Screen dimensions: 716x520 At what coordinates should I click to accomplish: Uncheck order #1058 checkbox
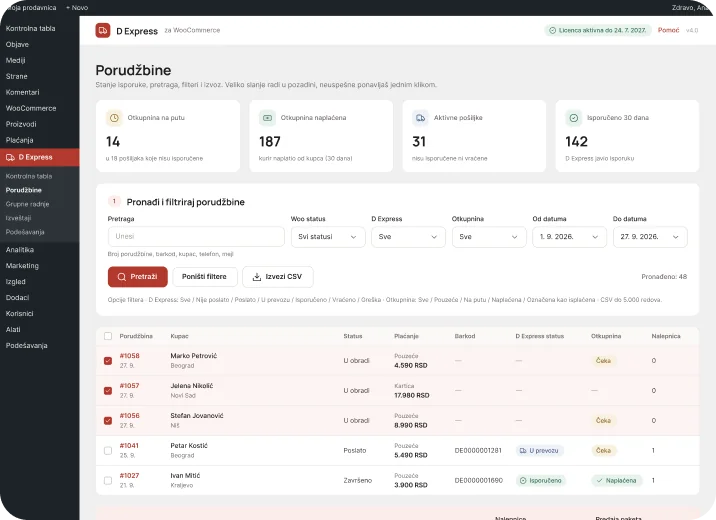click(108, 361)
